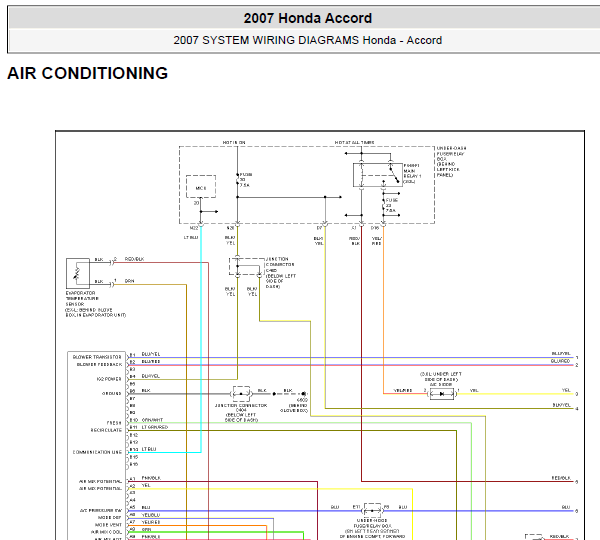Click the 'GROUND' pin label
Viewport: 600px width, 540px height.
point(111,393)
